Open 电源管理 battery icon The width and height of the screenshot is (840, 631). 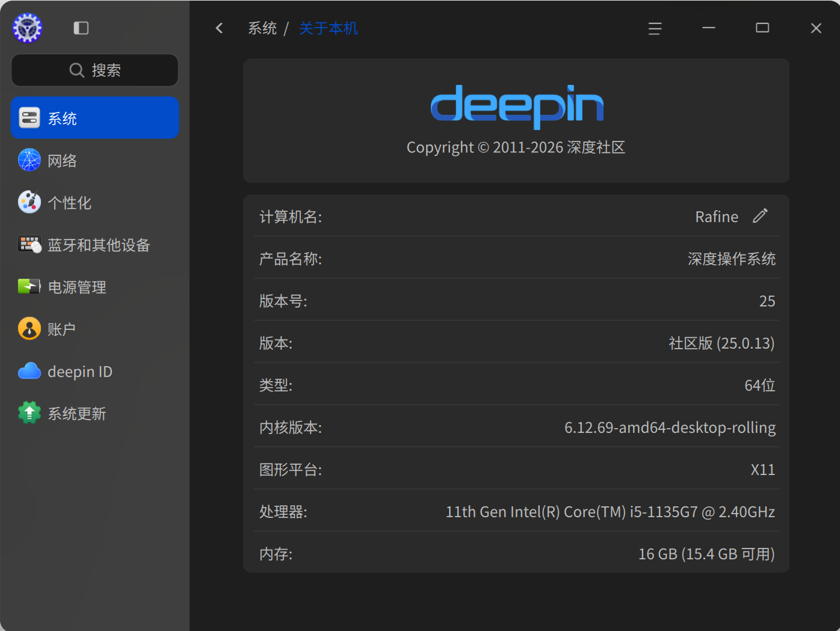29,287
